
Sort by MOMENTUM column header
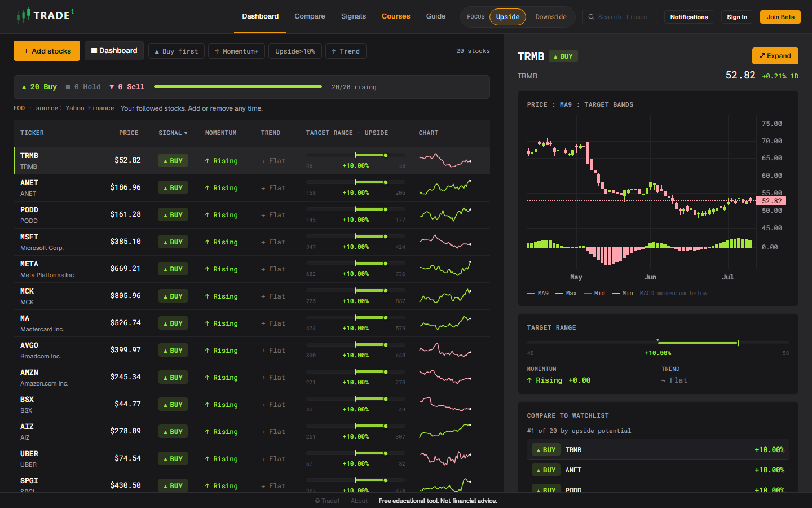(x=221, y=133)
